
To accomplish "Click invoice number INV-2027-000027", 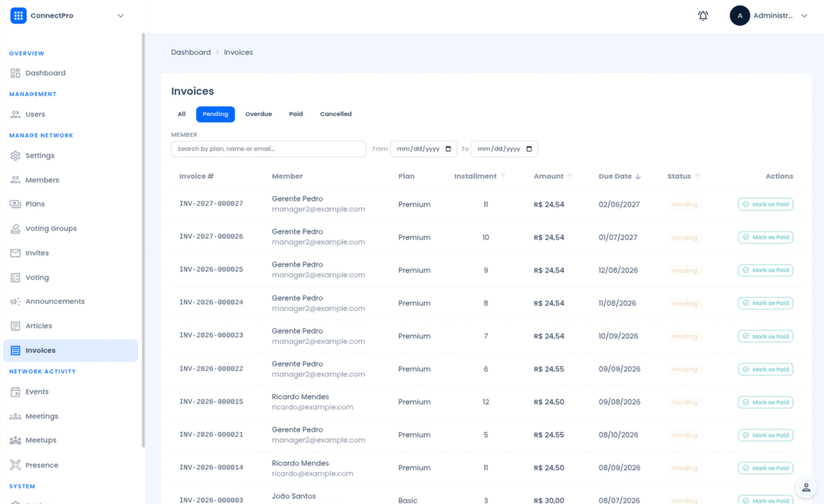I will coord(211,204).
